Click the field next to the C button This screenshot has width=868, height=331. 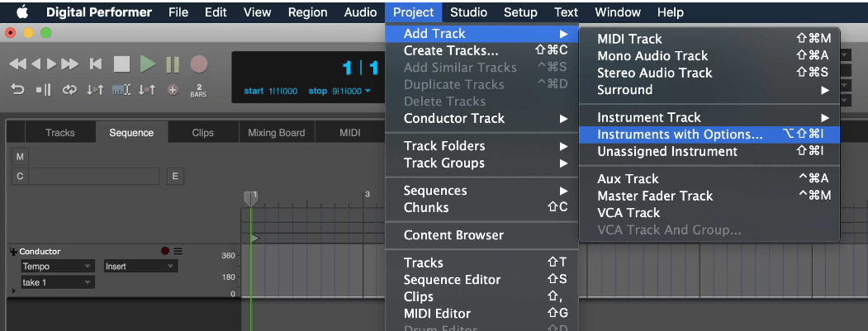[x=93, y=177]
